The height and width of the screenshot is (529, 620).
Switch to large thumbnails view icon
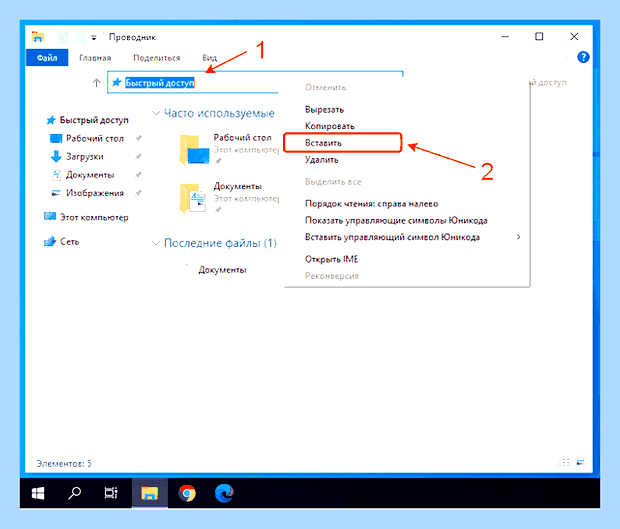(580, 462)
